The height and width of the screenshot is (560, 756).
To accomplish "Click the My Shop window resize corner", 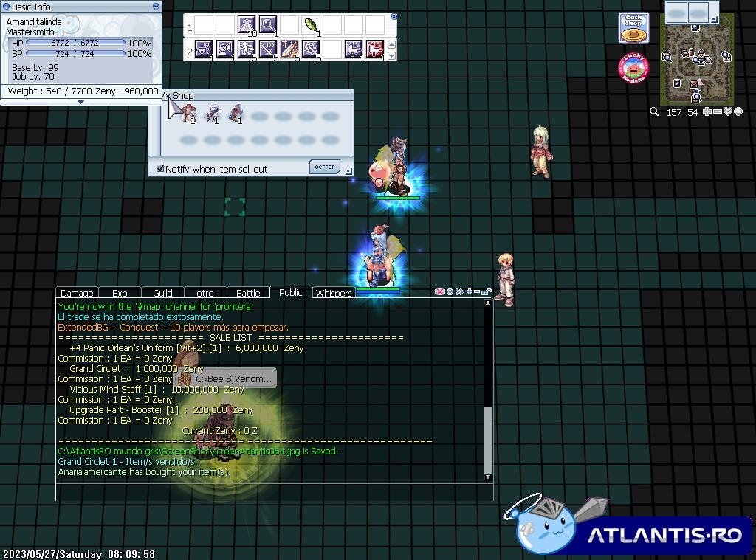I will click(x=349, y=172).
